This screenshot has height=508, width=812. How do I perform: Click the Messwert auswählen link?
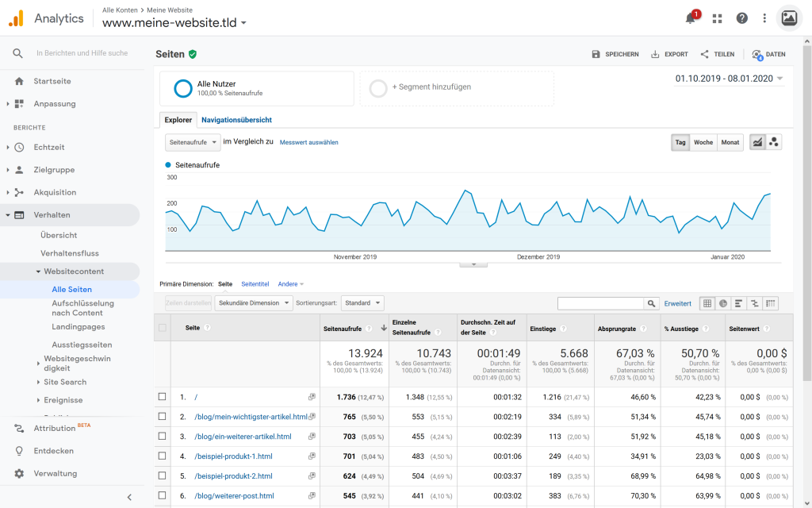[x=308, y=143]
